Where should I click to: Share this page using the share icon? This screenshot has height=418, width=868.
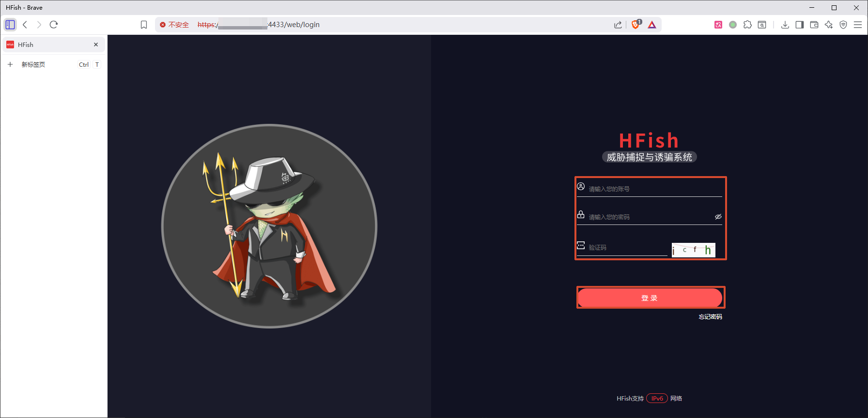tap(618, 25)
